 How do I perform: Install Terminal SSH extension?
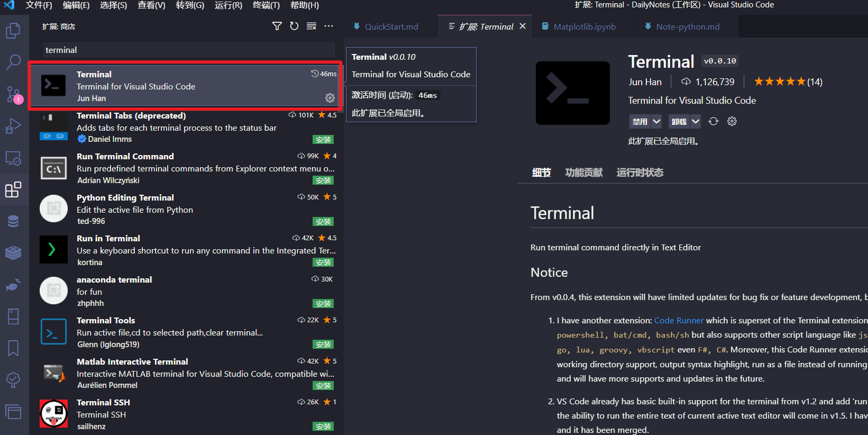tap(323, 427)
